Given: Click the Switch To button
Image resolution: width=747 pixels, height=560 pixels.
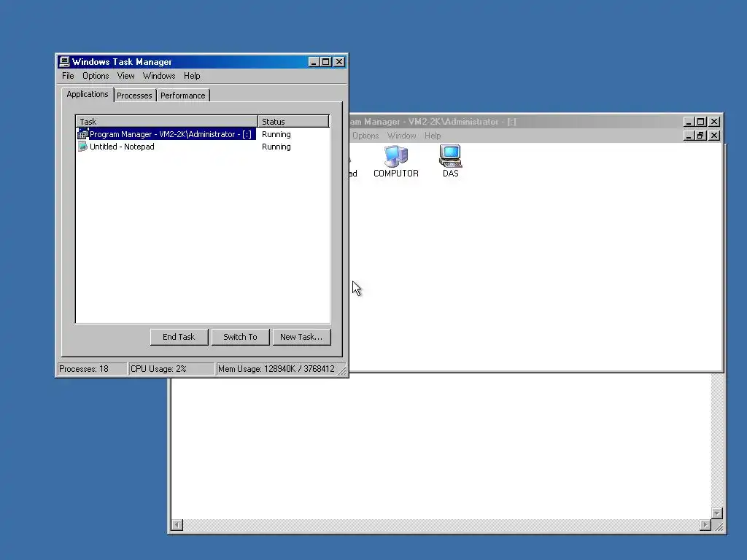Looking at the screenshot, I should [240, 337].
